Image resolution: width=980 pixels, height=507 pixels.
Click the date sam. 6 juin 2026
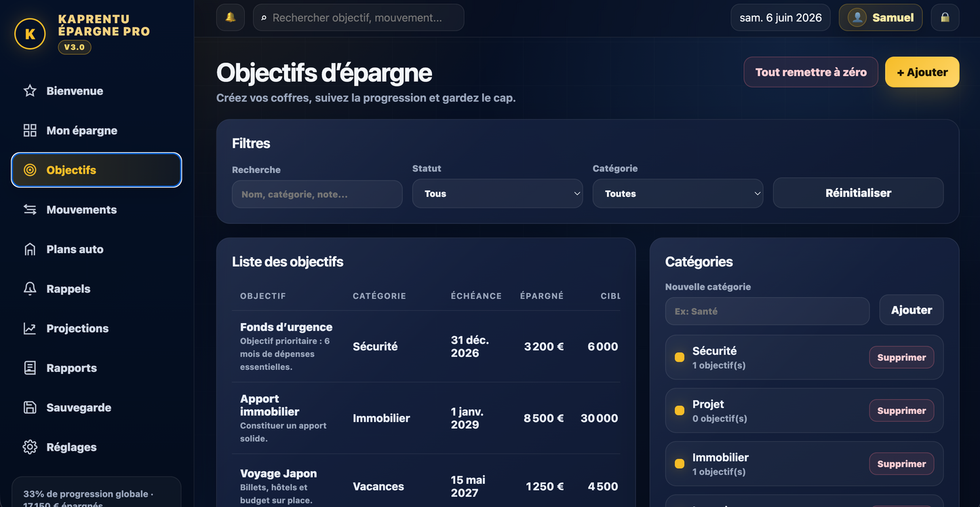coord(781,18)
